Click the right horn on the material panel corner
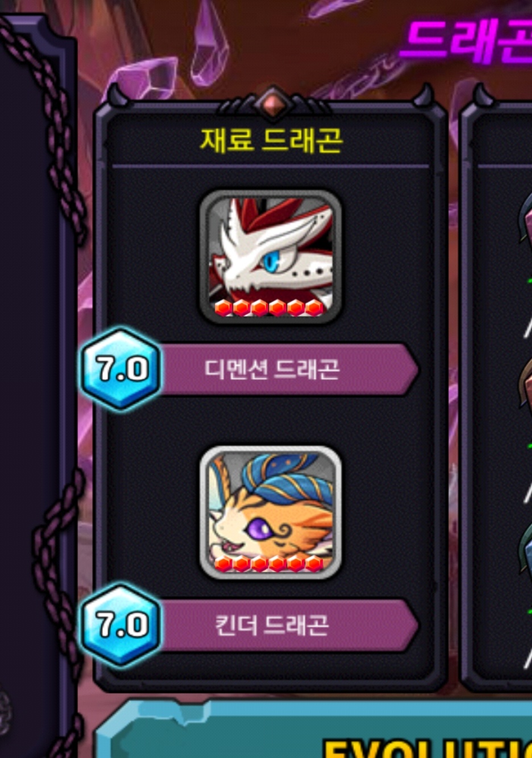The height and width of the screenshot is (758, 532). (x=424, y=94)
